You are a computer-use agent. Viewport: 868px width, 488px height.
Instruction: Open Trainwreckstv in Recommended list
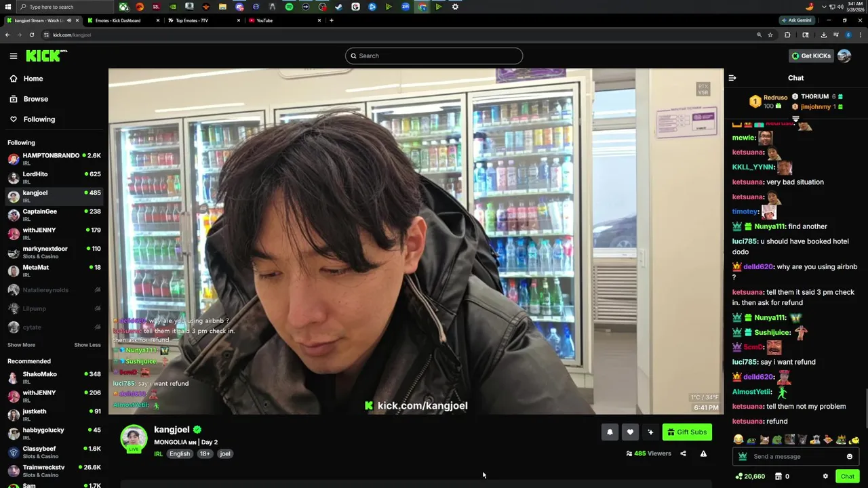point(54,470)
